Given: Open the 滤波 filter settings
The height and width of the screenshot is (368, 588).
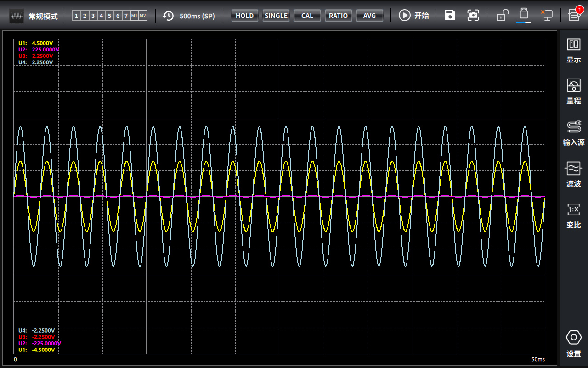Looking at the screenshot, I should coord(574,175).
